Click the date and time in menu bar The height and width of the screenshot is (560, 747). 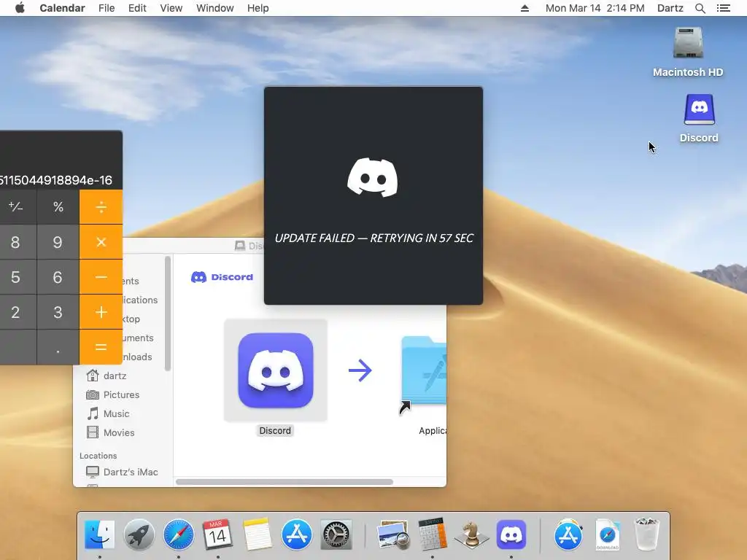(595, 8)
